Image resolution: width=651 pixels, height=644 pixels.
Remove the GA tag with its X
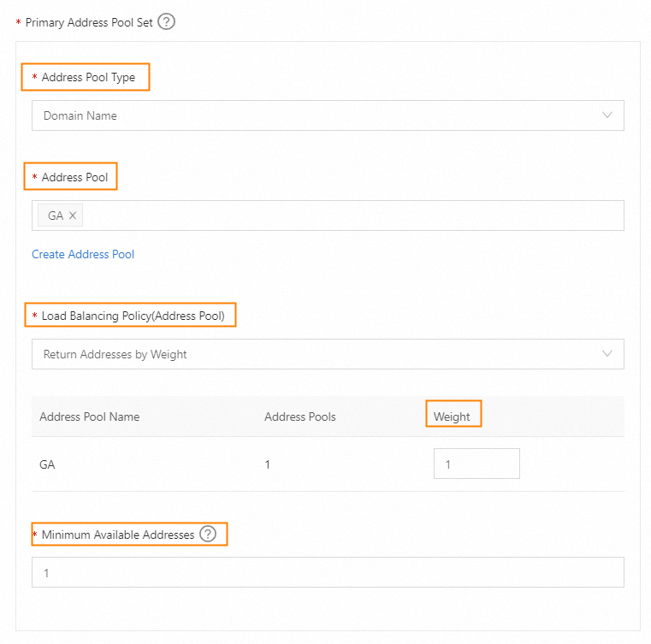(x=73, y=216)
